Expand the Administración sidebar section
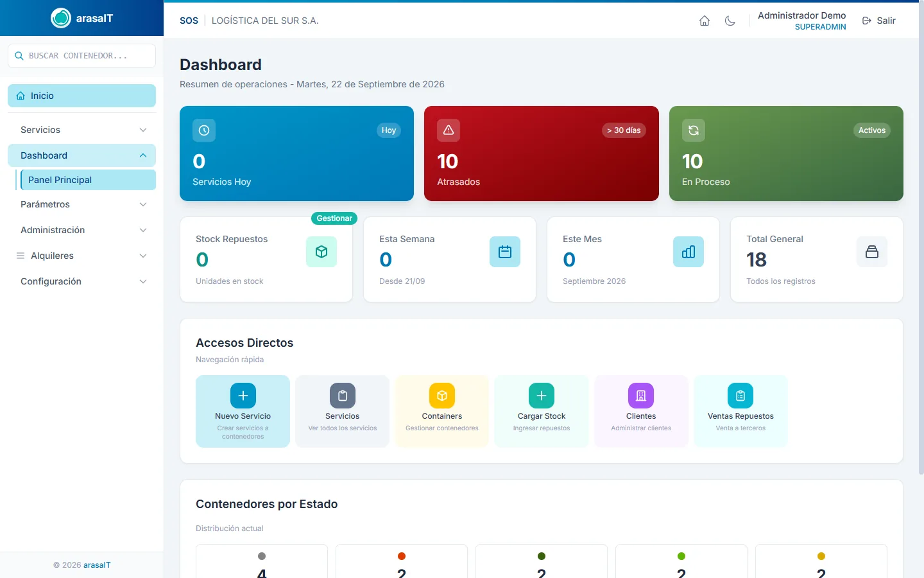 [81, 230]
